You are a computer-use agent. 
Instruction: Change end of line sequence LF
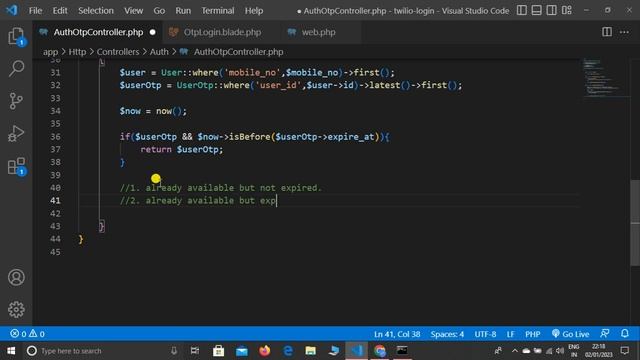510,334
